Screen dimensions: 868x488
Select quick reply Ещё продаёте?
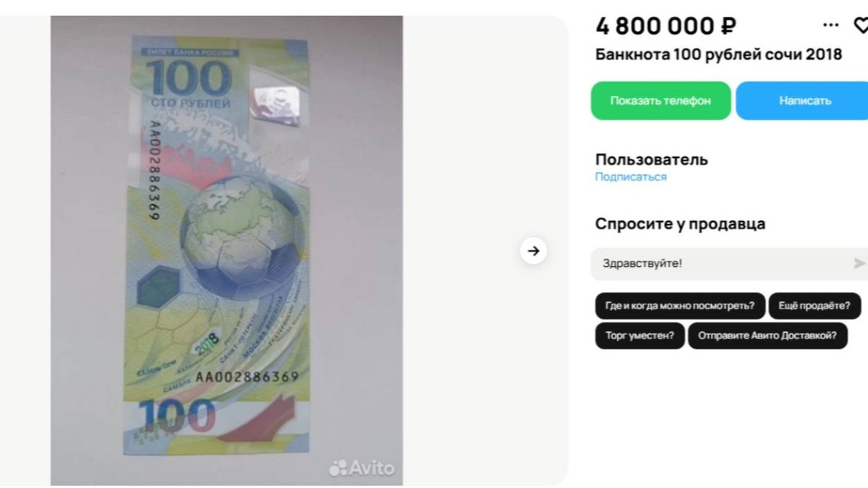coord(814,306)
